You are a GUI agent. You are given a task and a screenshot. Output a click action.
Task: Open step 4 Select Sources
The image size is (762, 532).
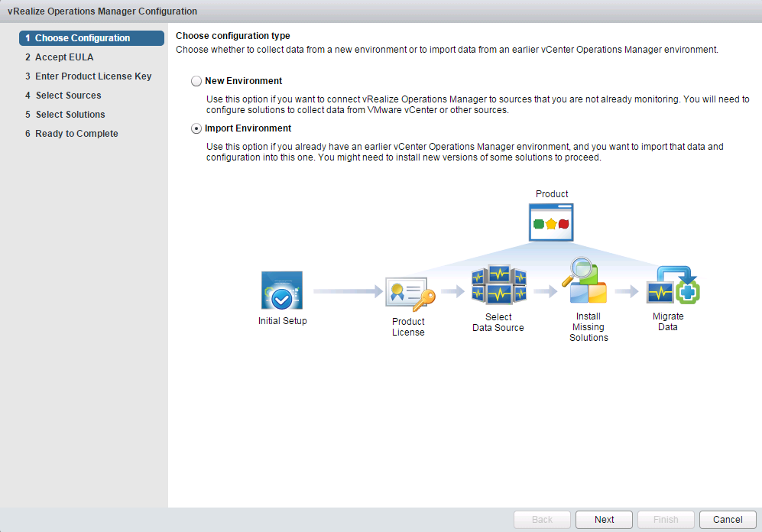[x=63, y=96]
